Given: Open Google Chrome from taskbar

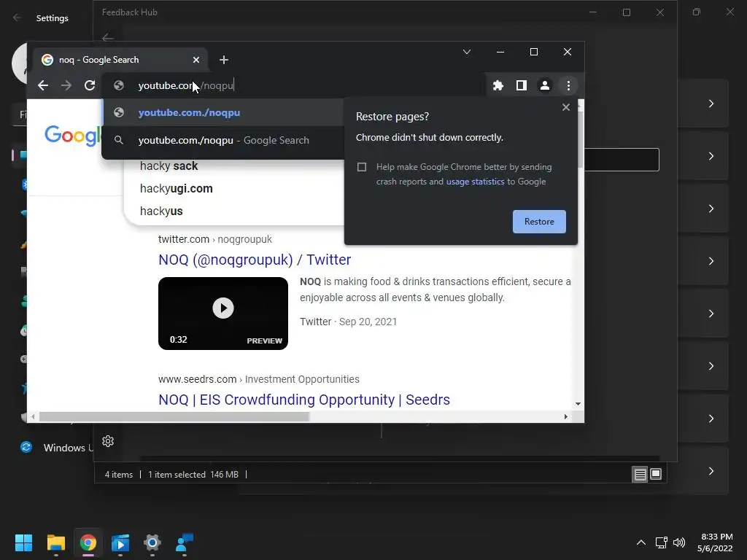Looking at the screenshot, I should (x=88, y=542).
